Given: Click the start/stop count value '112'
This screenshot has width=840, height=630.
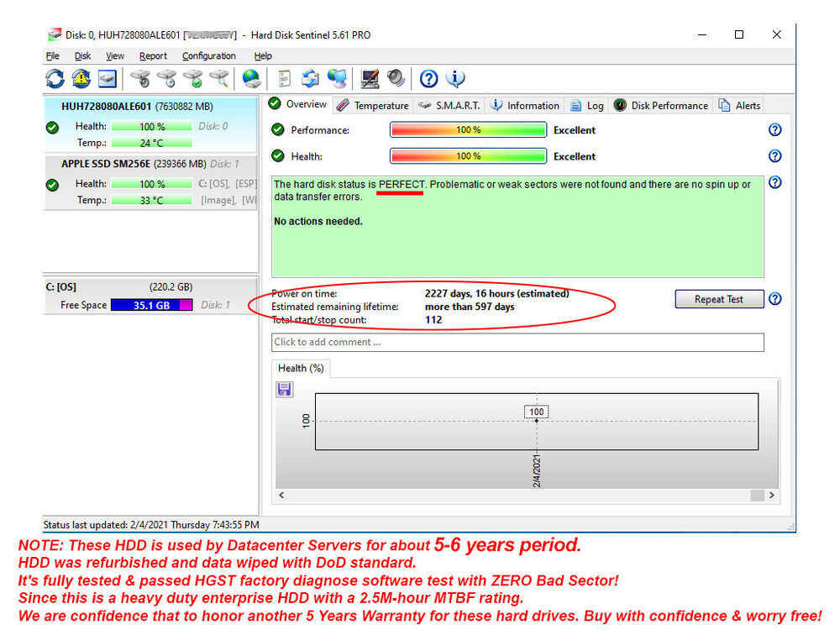Looking at the screenshot, I should tap(433, 320).
